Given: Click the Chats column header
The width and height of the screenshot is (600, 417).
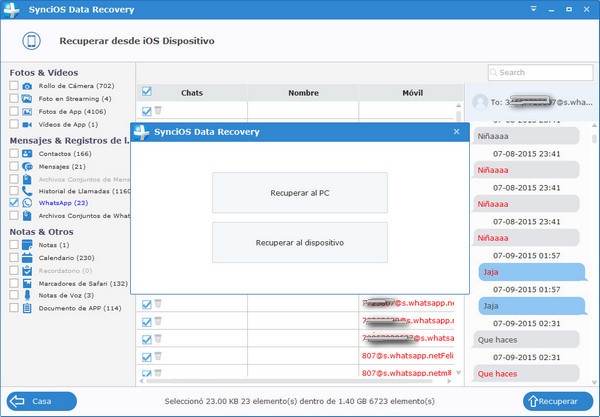Looking at the screenshot, I should (192, 93).
